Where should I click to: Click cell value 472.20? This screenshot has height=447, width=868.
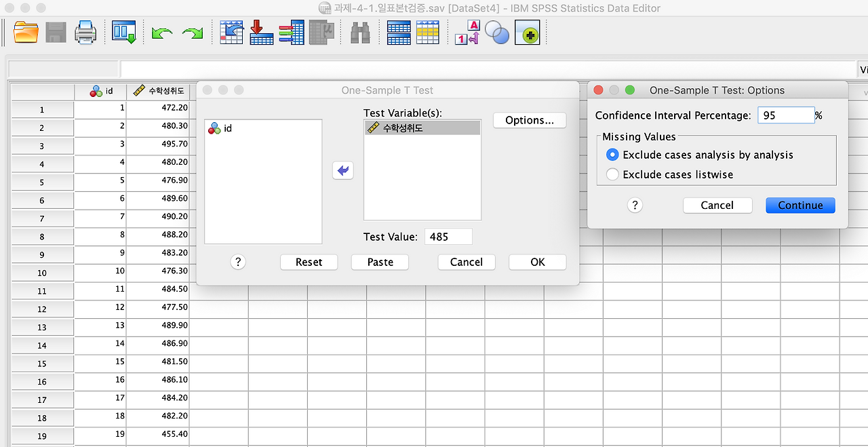tap(157, 108)
